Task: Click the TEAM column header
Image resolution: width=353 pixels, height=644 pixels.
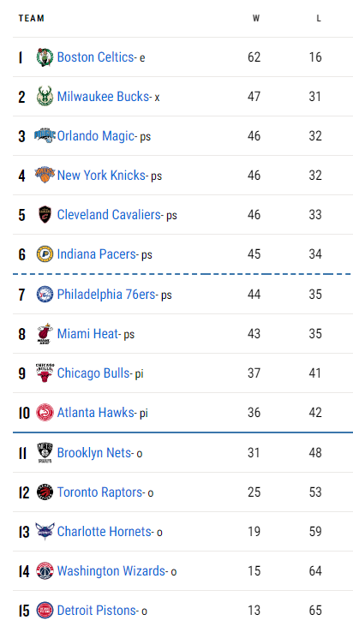Action: (31, 19)
